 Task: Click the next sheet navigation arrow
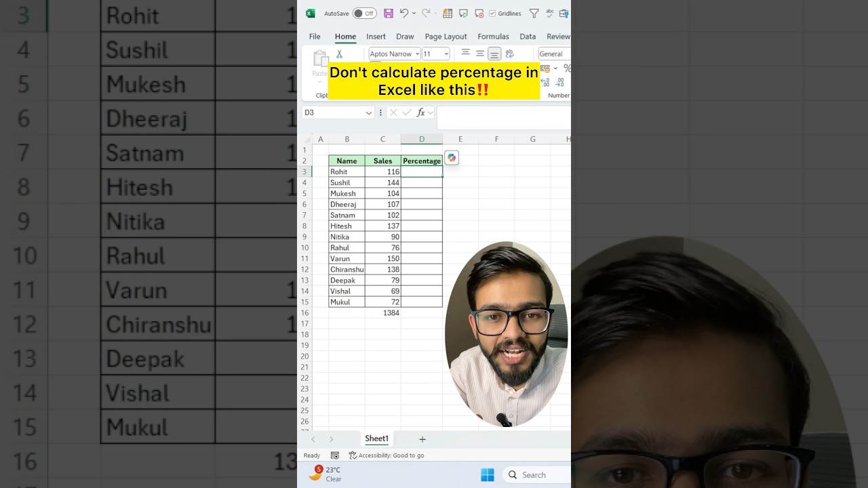click(331, 439)
